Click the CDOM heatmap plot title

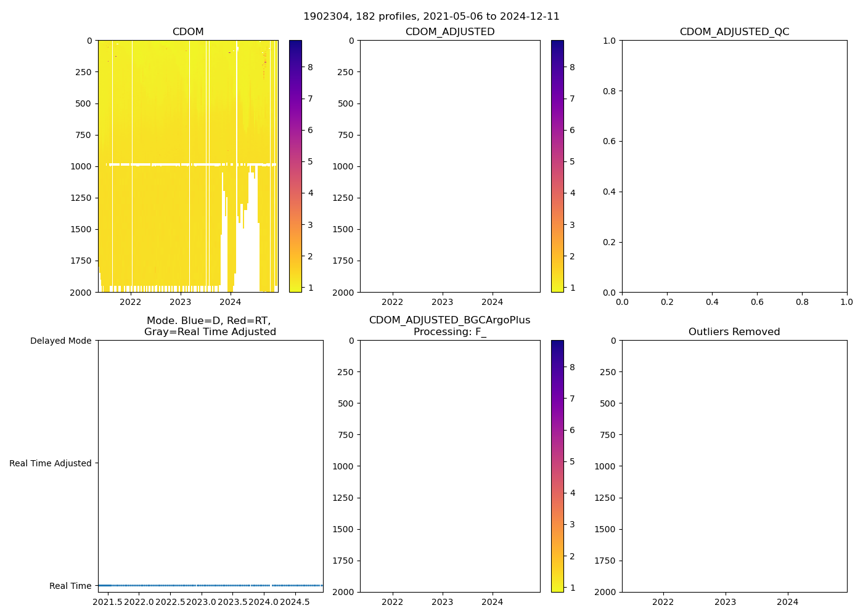pyautogui.click(x=188, y=32)
